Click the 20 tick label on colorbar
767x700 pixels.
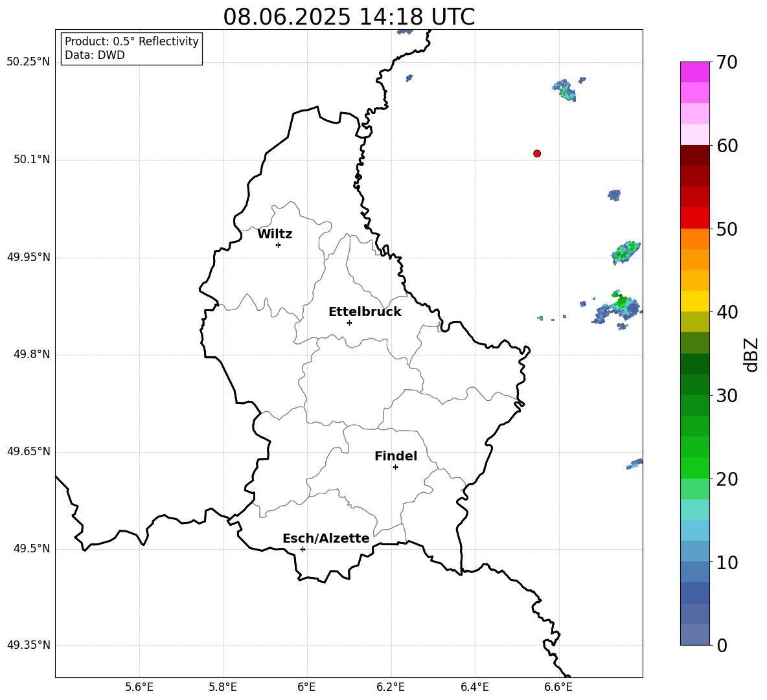coord(727,479)
